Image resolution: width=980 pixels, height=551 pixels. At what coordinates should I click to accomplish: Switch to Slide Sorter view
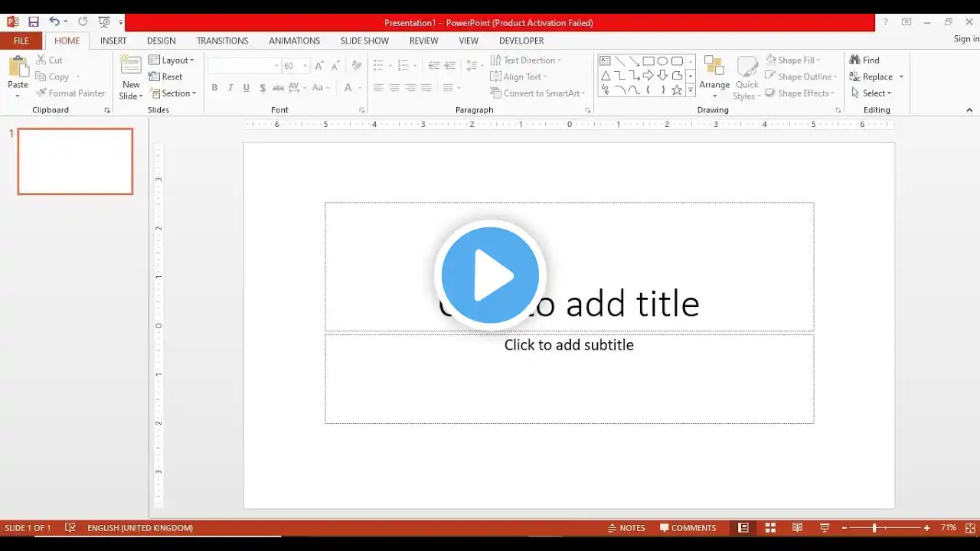[770, 528]
